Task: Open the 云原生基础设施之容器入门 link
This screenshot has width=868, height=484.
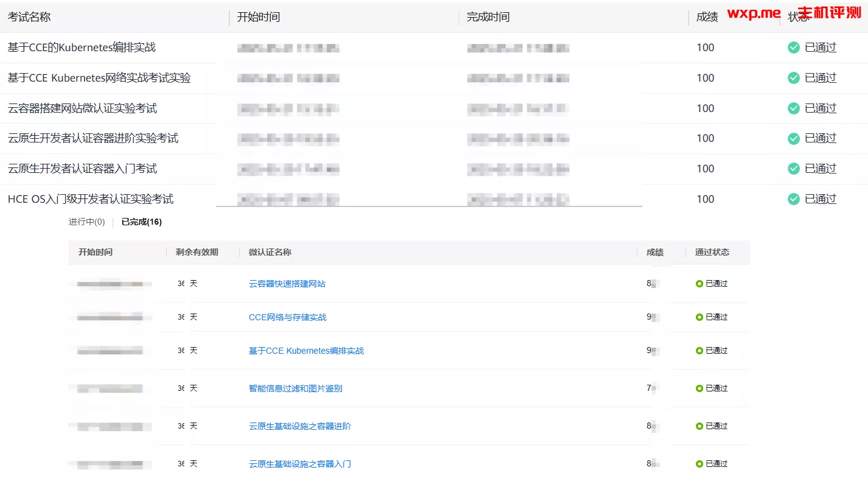Action: pos(300,464)
